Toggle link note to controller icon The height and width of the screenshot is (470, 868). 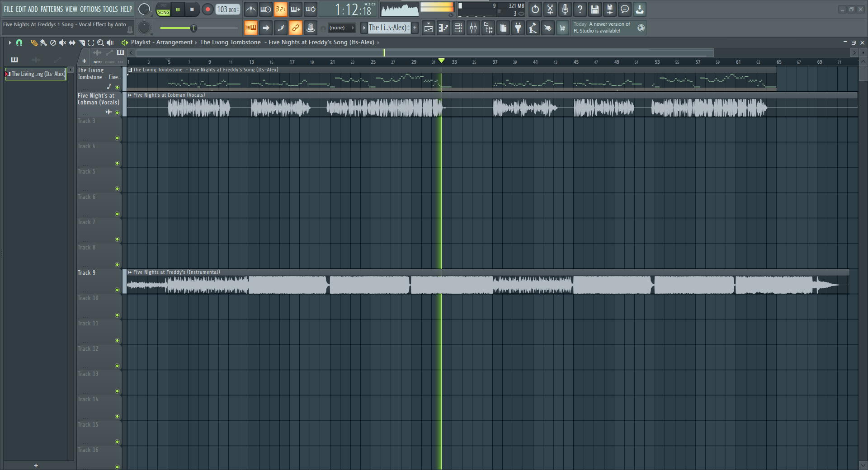pos(295,28)
